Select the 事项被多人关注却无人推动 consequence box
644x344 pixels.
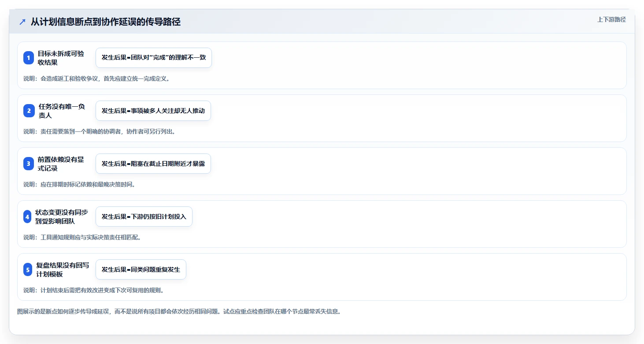[153, 111]
